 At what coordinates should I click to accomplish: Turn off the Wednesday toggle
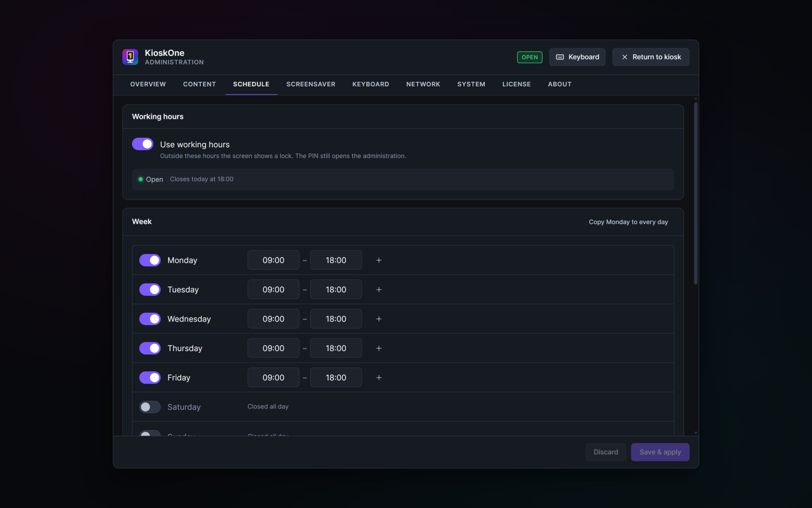(150, 319)
